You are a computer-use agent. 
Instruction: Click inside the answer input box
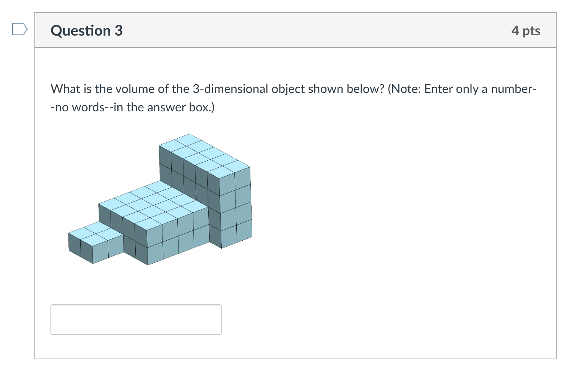click(x=136, y=320)
